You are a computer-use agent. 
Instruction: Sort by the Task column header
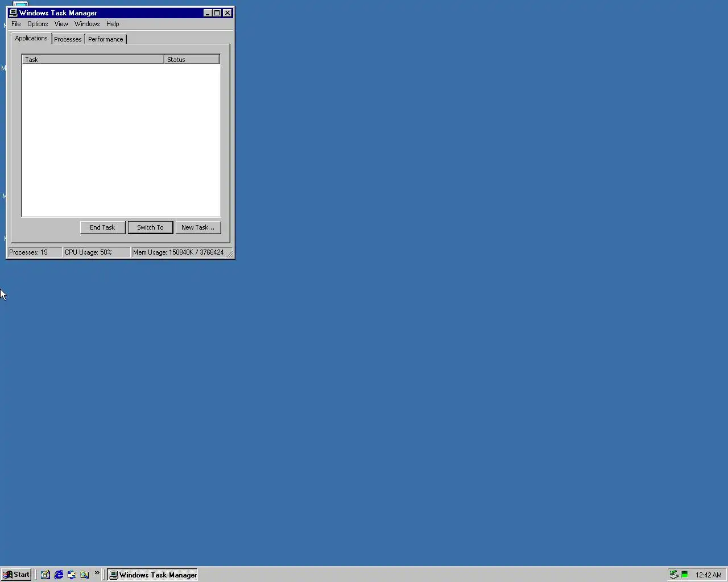[93, 59]
